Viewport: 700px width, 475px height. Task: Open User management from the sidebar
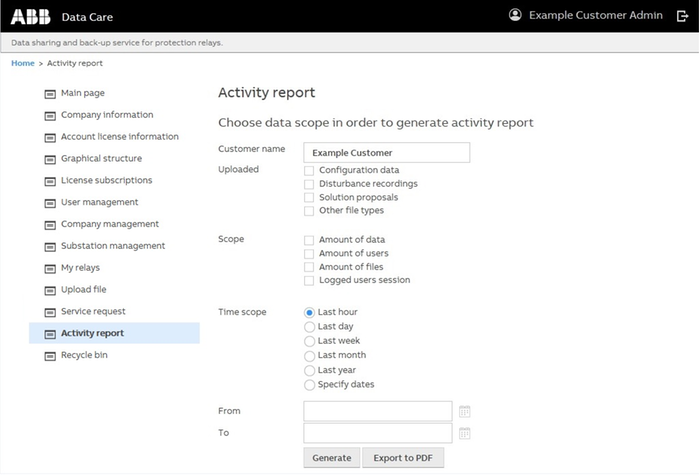click(x=99, y=202)
